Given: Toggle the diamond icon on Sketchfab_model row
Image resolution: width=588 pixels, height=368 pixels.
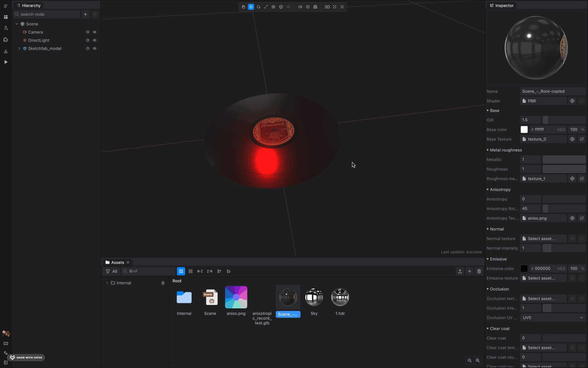Looking at the screenshot, I should point(88,48).
